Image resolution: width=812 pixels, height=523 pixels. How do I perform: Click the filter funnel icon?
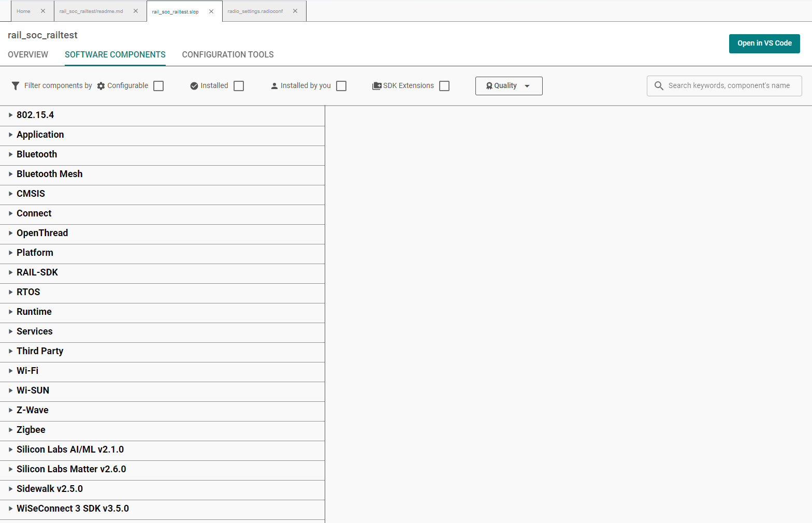pyautogui.click(x=16, y=86)
